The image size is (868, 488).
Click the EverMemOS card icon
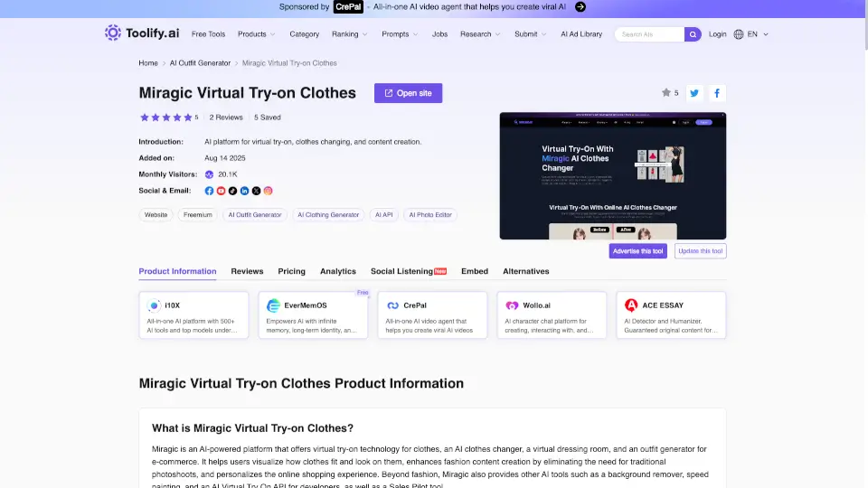click(273, 305)
